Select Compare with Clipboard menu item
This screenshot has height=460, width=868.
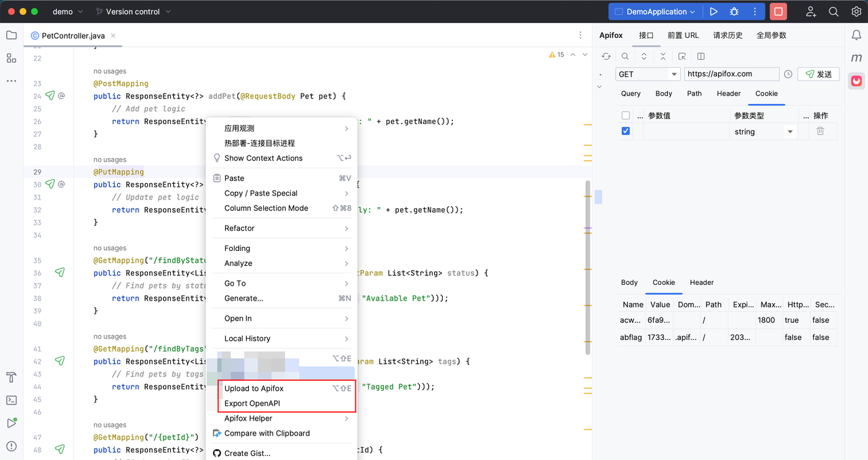coord(281,434)
